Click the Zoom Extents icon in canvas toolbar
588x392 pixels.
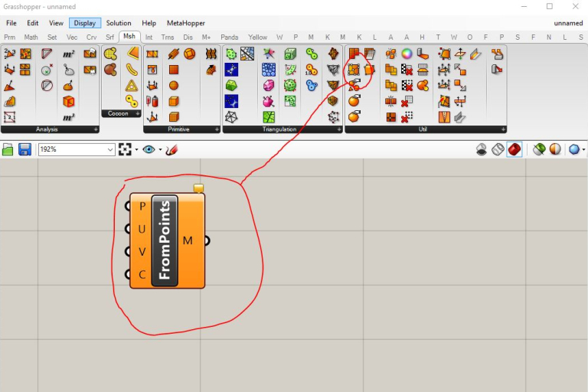[125, 149]
